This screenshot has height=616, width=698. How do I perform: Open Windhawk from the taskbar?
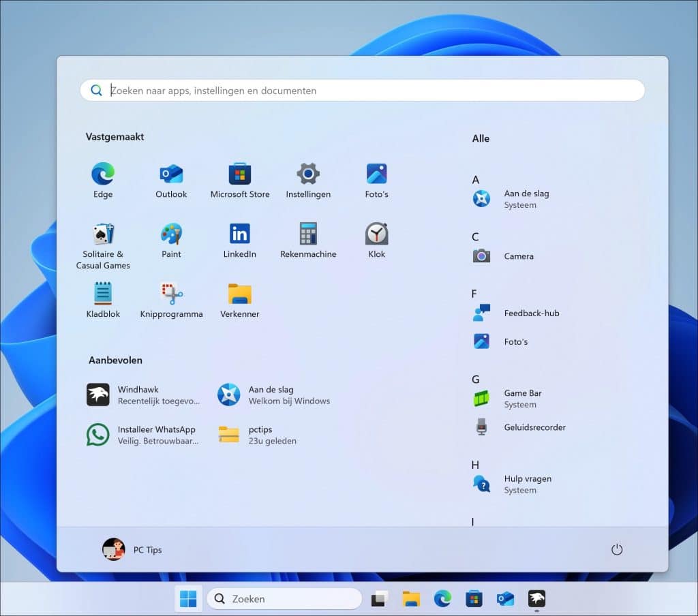pos(537,599)
